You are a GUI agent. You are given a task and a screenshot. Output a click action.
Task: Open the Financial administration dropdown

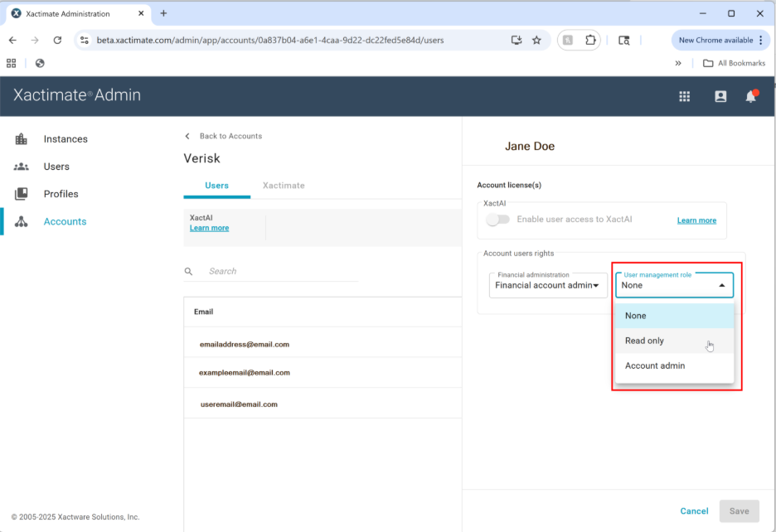pyautogui.click(x=548, y=286)
